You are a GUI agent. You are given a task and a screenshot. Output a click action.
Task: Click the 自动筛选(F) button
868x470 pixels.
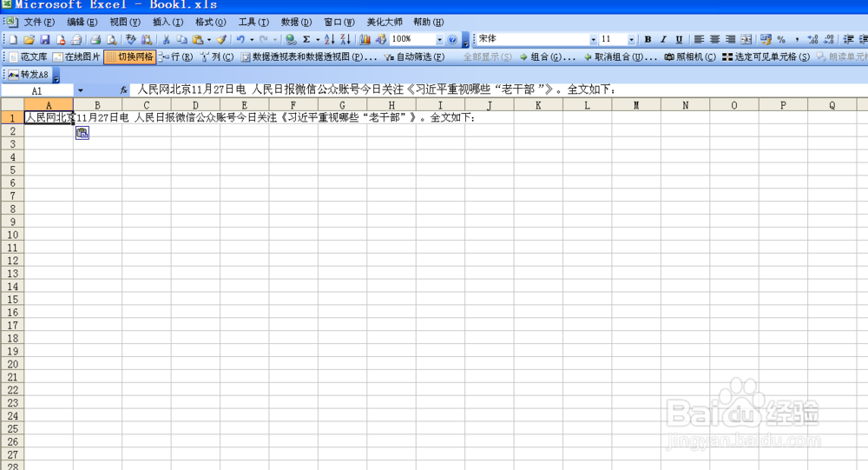415,57
